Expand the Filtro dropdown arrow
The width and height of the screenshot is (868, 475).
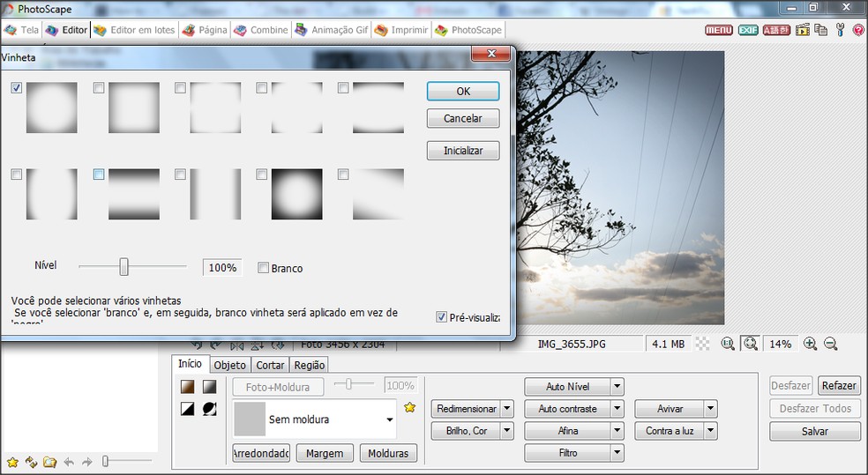click(x=617, y=453)
